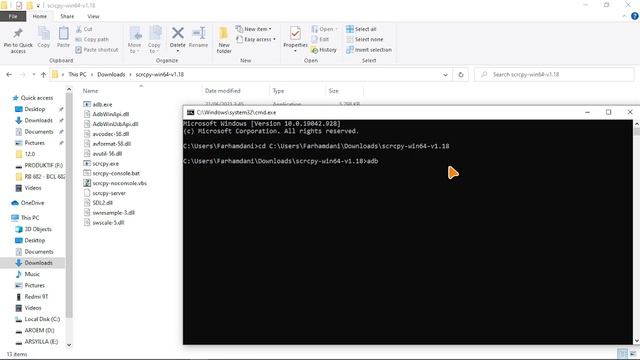This screenshot has height=360, width=640.
Task: Click the Delete red X icon
Action: tap(178, 33)
